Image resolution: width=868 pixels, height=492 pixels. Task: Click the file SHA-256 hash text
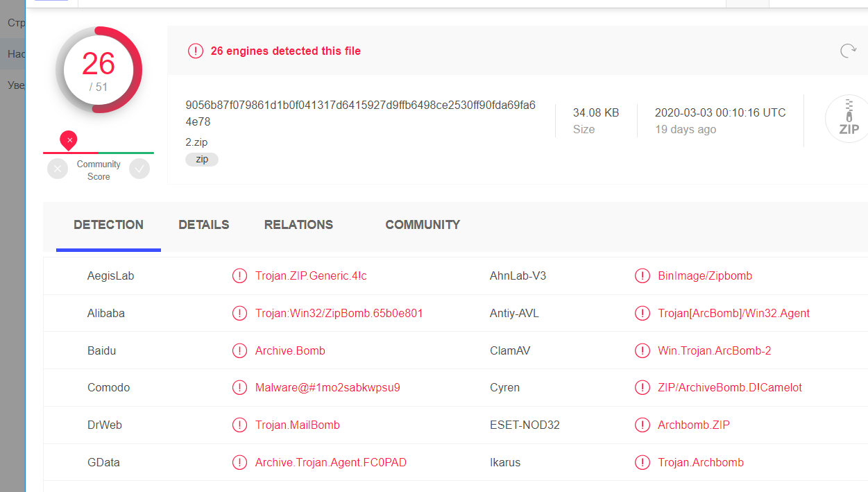[360, 113]
